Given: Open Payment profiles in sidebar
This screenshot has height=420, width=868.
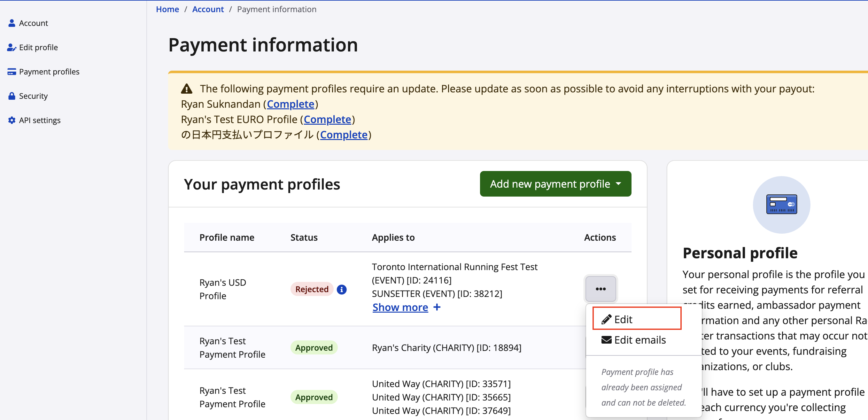Looking at the screenshot, I should (x=49, y=72).
